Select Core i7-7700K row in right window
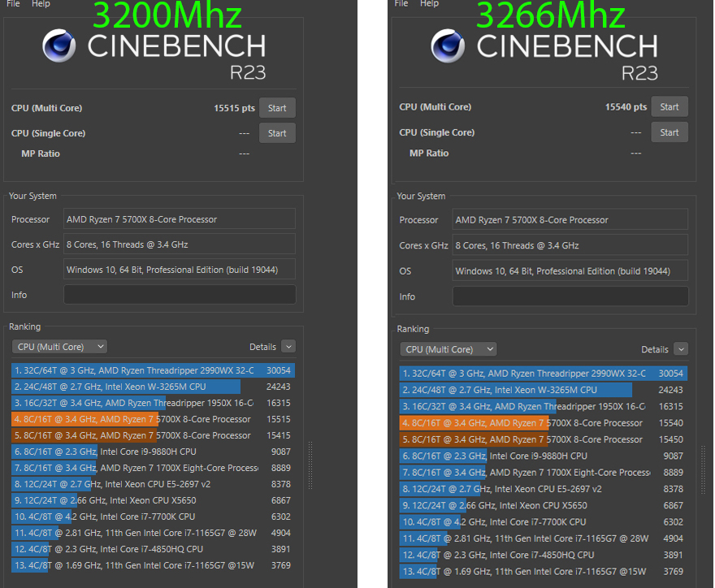The image size is (715, 588). 544,522
